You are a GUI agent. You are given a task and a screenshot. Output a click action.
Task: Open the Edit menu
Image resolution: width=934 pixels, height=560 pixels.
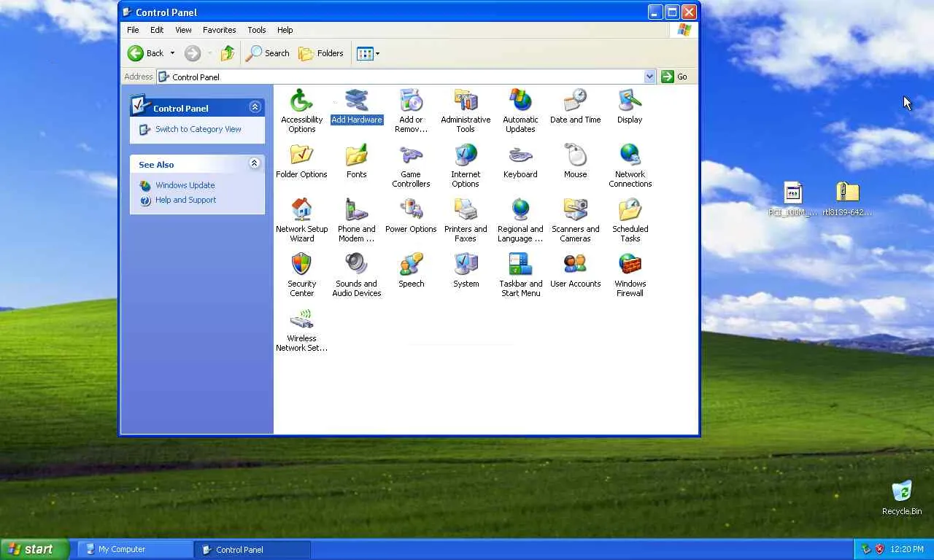(157, 30)
